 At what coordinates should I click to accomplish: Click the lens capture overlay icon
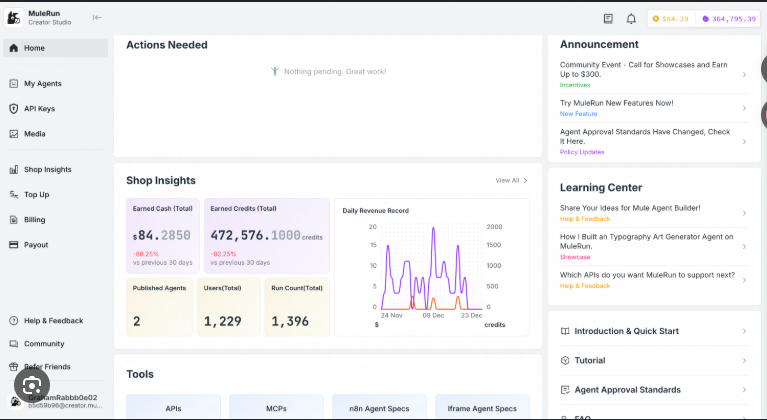(32, 386)
